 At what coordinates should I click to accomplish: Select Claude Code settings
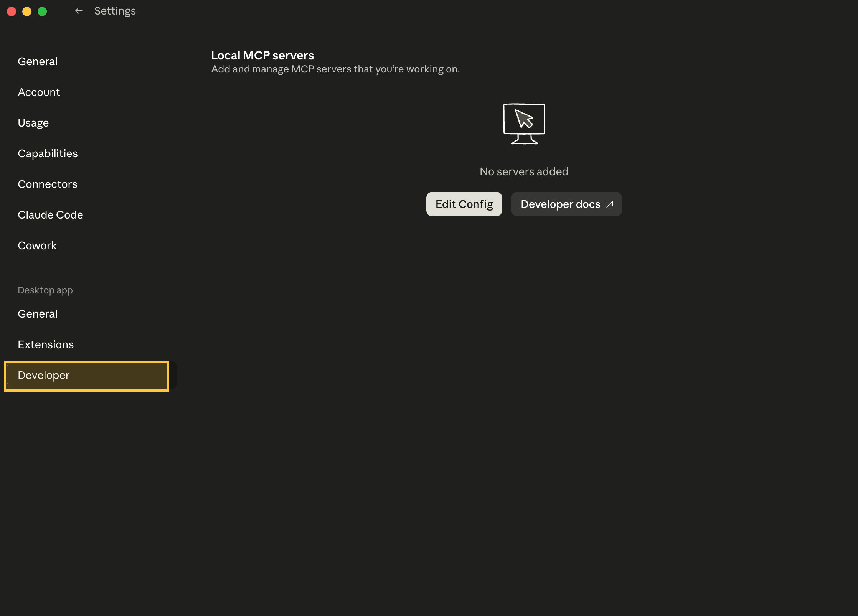click(x=50, y=215)
